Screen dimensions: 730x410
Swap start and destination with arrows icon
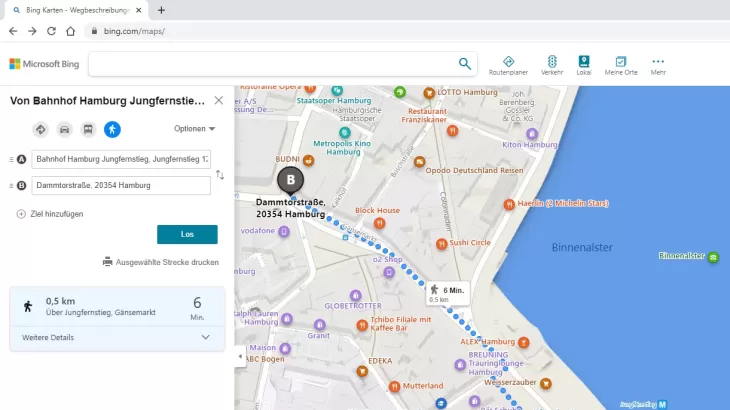pos(220,175)
